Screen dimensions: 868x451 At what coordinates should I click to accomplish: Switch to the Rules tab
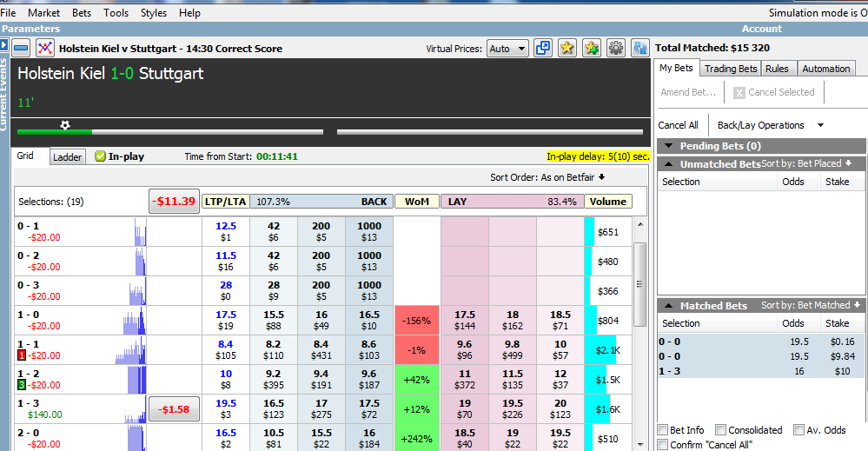point(777,69)
